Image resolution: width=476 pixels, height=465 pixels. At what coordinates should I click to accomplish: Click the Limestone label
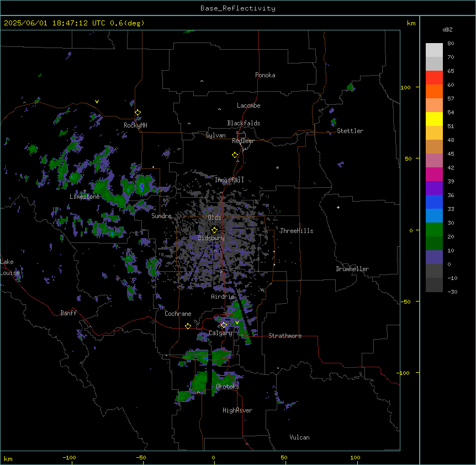pos(84,197)
